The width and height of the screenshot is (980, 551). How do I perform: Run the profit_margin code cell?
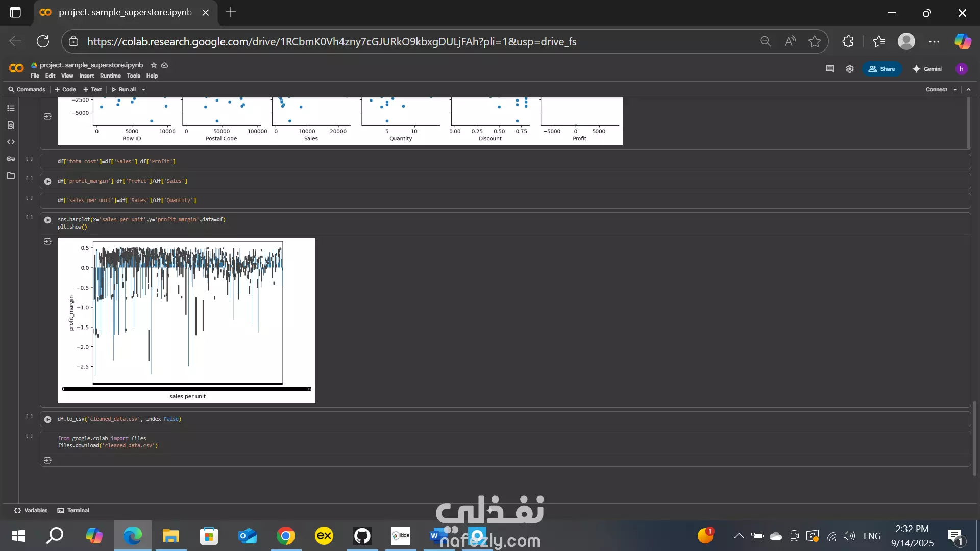[47, 181]
